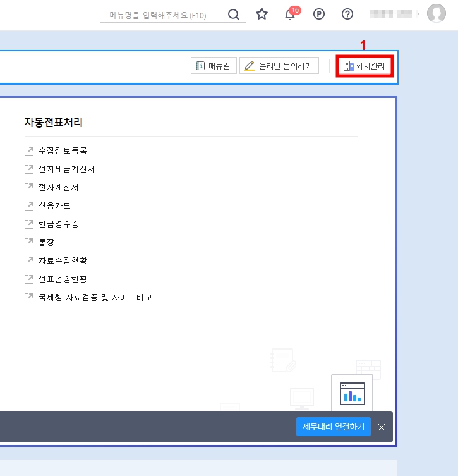
Task: Click the menu name search field
Action: [173, 15]
